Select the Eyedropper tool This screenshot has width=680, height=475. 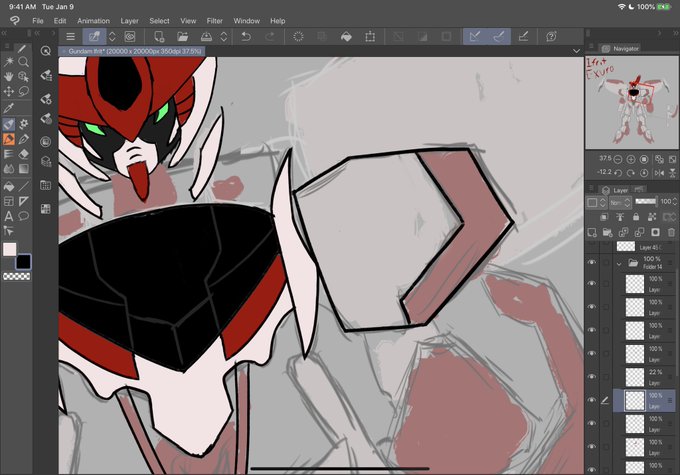click(x=9, y=108)
